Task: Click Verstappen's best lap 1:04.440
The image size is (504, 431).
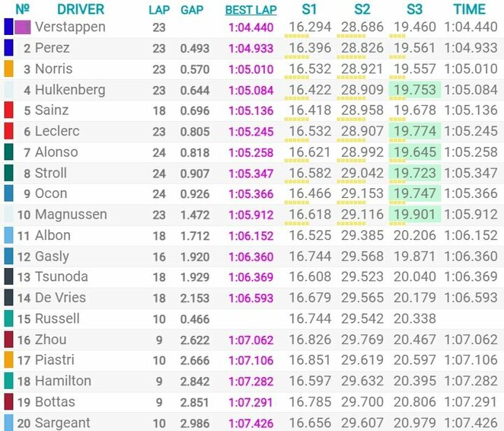Action: click(250, 27)
